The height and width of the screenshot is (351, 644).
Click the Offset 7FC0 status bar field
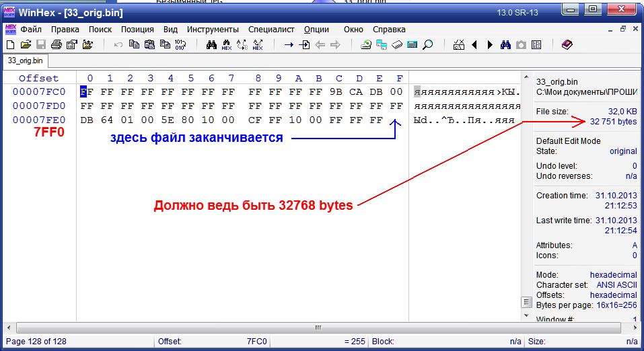coord(213,341)
